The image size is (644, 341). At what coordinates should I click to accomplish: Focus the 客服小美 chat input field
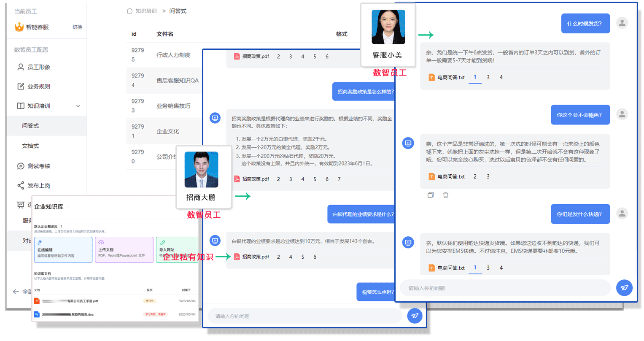tap(505, 288)
